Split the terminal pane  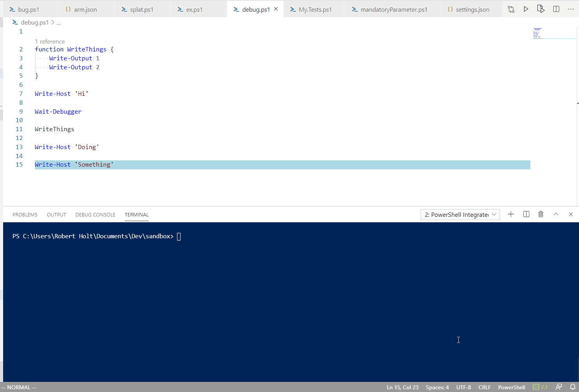pyautogui.click(x=526, y=214)
